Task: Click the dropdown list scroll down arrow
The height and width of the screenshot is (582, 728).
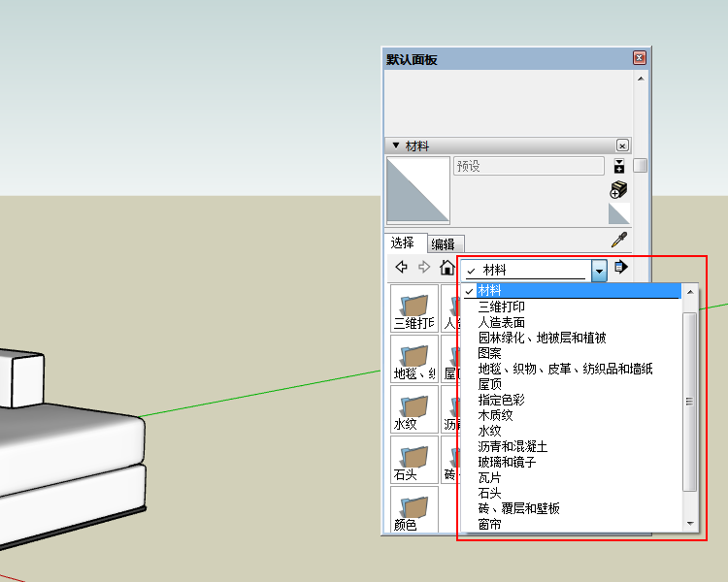Action: 690,524
